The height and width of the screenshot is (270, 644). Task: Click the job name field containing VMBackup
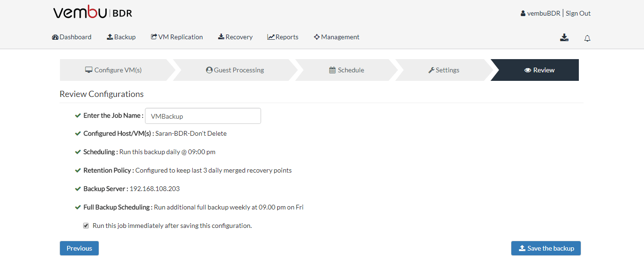coord(203,116)
